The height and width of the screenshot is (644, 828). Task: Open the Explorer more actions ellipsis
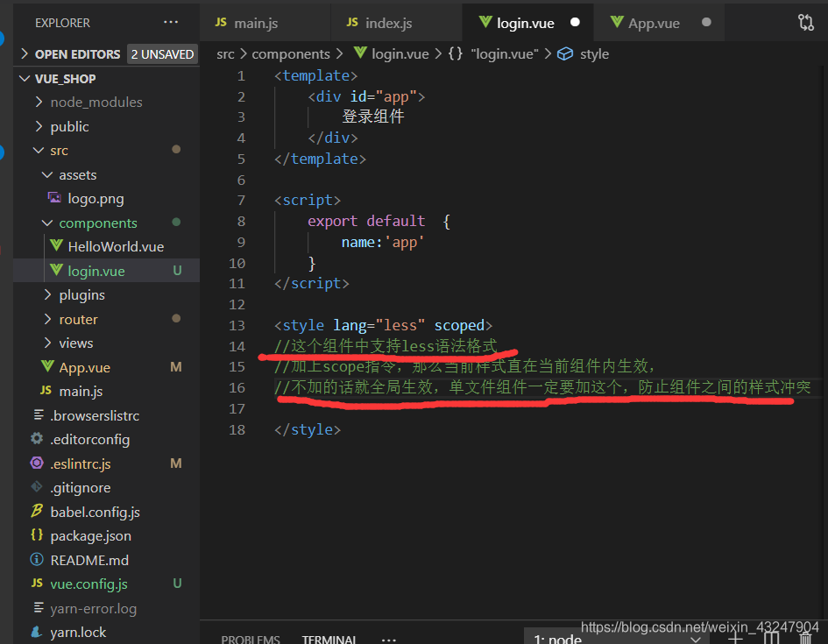click(x=171, y=22)
